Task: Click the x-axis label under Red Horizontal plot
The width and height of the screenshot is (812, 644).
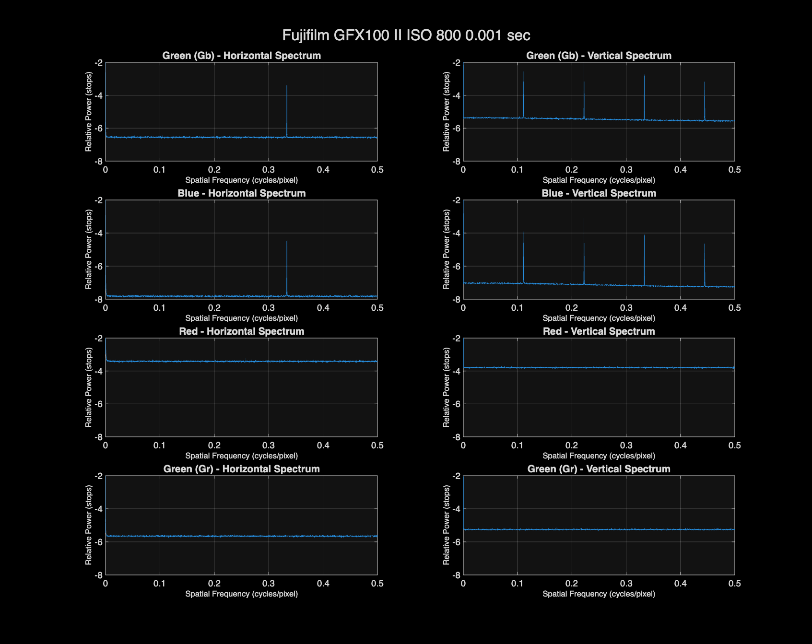Action: tap(241, 456)
